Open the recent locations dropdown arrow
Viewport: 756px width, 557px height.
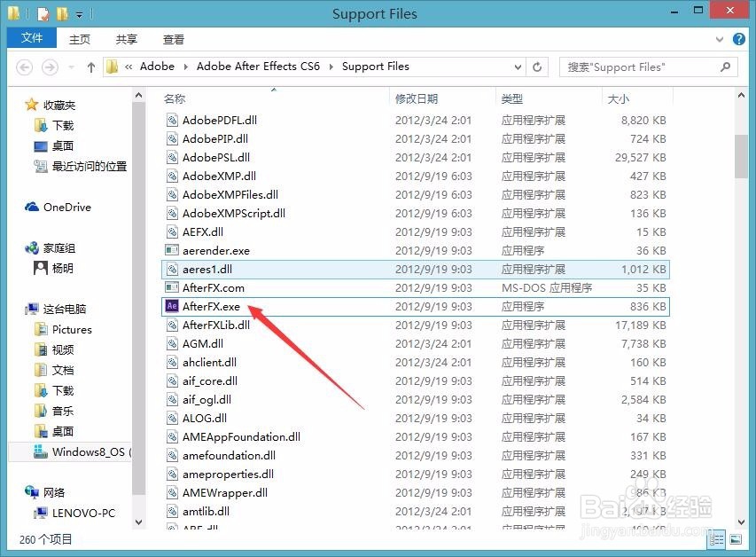72,67
